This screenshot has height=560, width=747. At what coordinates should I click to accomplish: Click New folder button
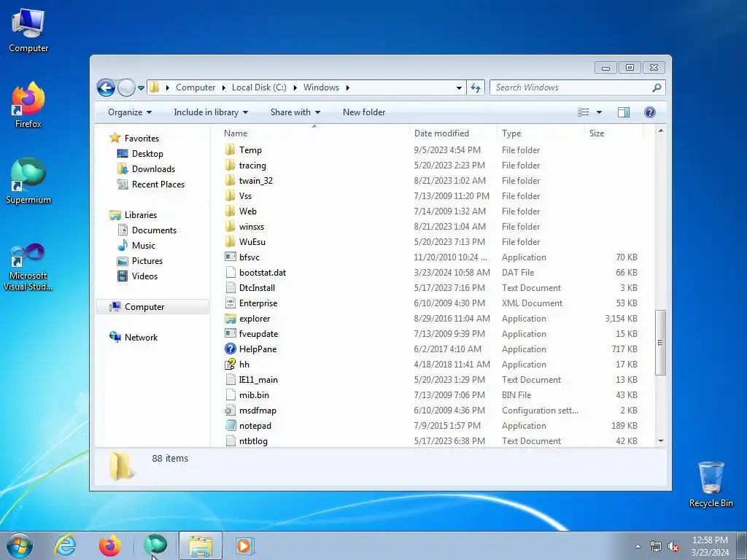[x=364, y=112]
